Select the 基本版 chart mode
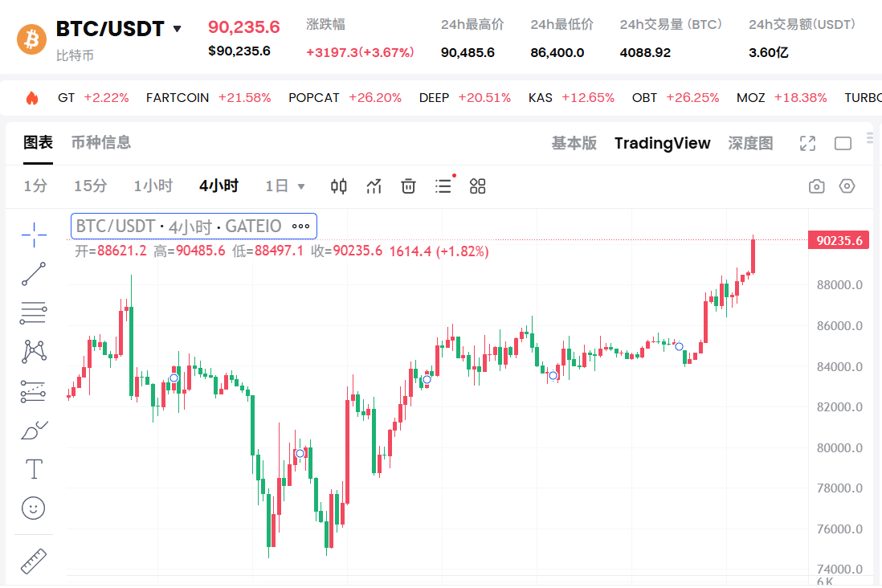 (574, 143)
